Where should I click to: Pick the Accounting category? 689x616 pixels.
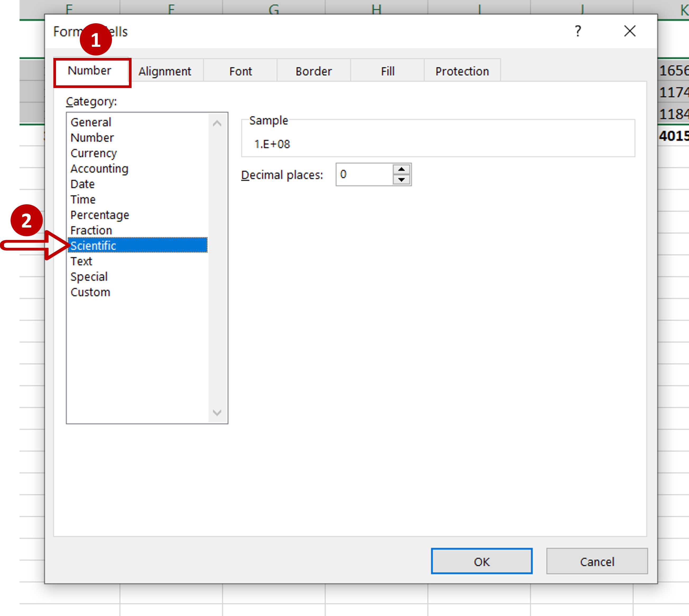[99, 169]
